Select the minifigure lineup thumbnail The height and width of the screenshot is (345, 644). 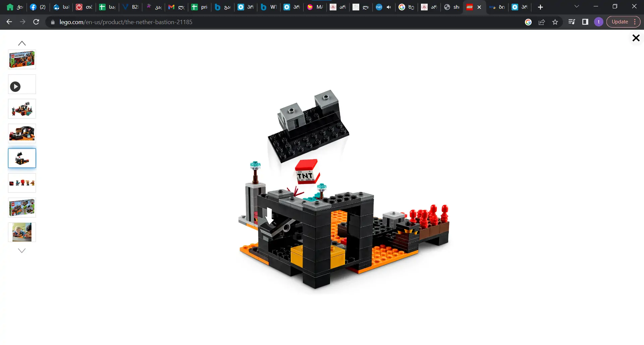[22, 183]
